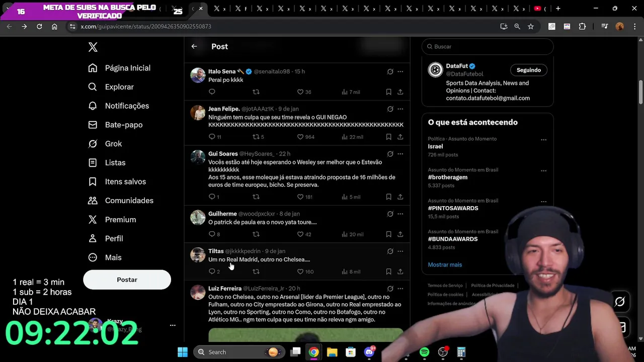Bookmark Italo Sena's post
The image size is (644, 362).
(388, 92)
